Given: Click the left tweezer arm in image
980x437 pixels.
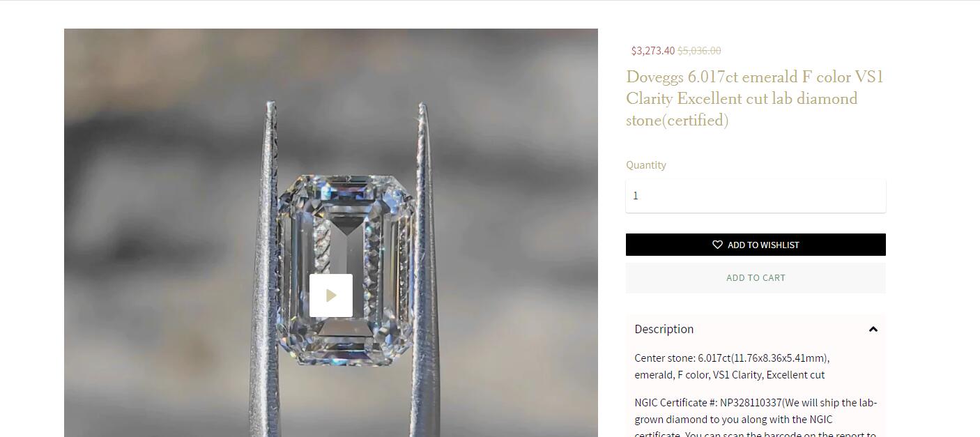Looking at the screenshot, I should coord(267,279).
